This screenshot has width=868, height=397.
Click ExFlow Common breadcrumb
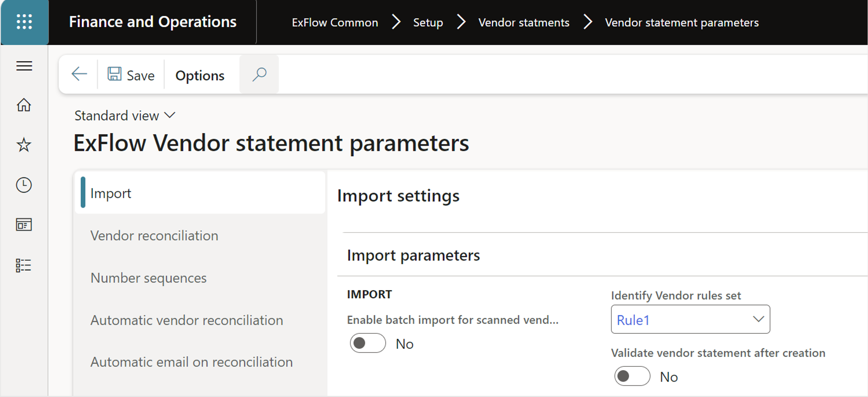pos(335,23)
